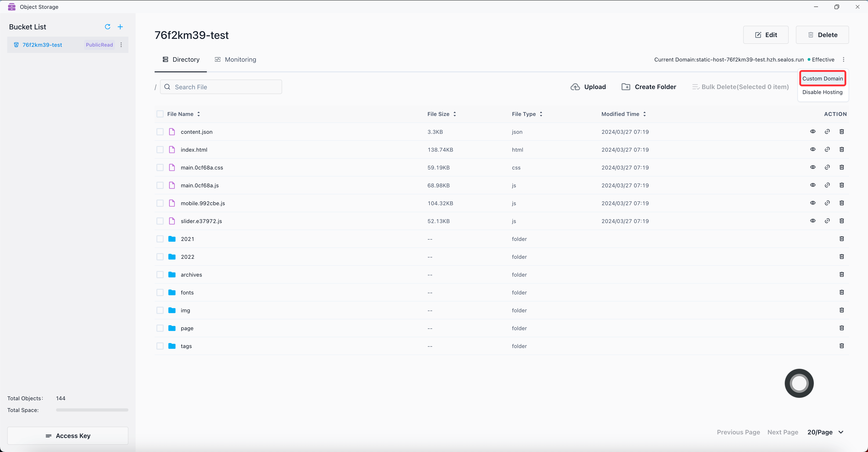This screenshot has height=452, width=868.
Task: Preview mobile.992cbe.js with the eye icon
Action: click(813, 203)
